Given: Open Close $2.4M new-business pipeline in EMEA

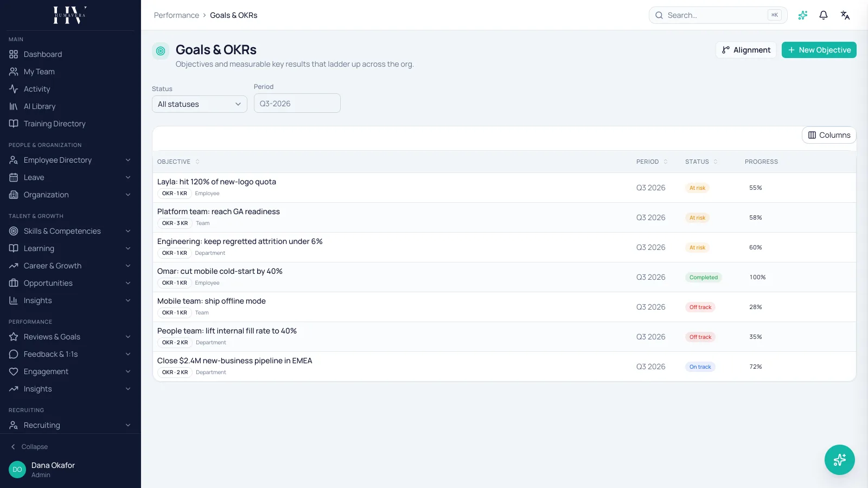Looking at the screenshot, I should (x=235, y=361).
